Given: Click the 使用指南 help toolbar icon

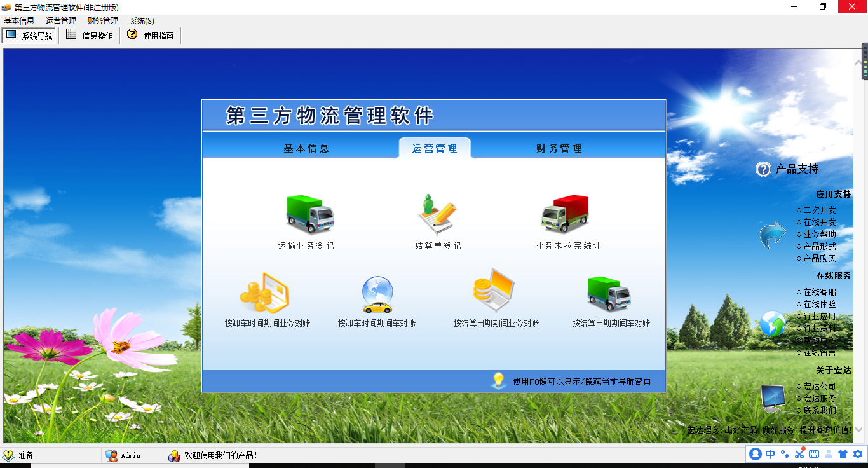Looking at the screenshot, I should 132,34.
